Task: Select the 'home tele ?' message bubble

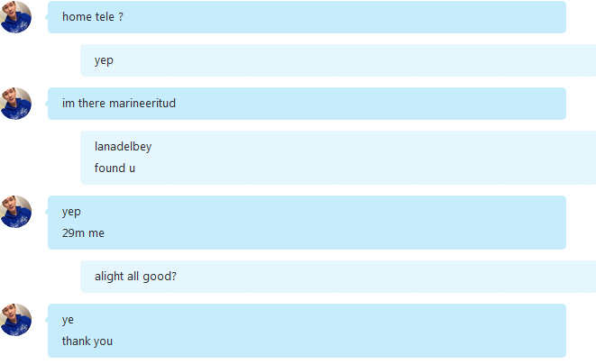Action: tap(307, 17)
